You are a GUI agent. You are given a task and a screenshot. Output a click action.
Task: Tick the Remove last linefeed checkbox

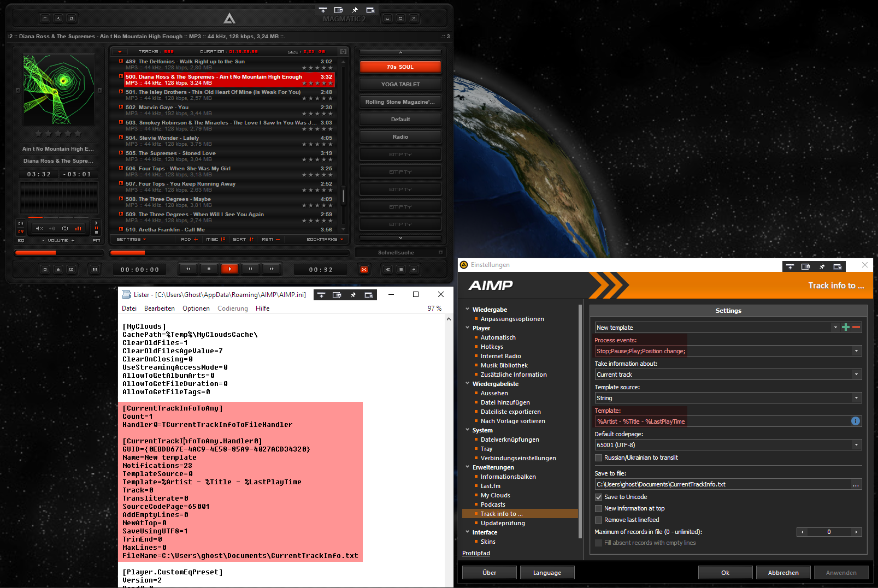tap(599, 520)
